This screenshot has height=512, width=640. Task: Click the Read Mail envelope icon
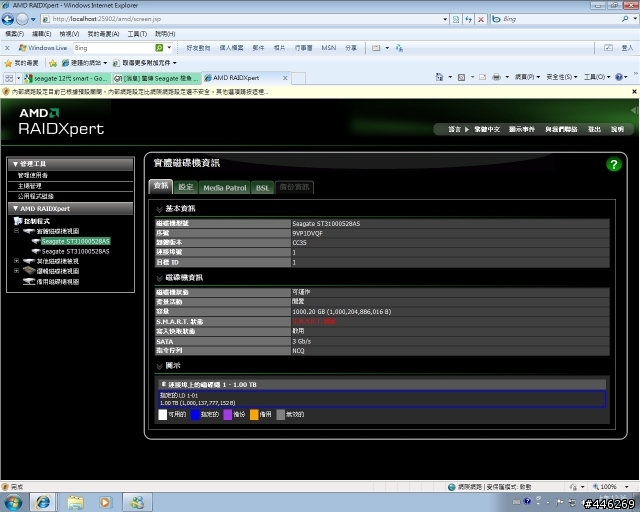482,77
